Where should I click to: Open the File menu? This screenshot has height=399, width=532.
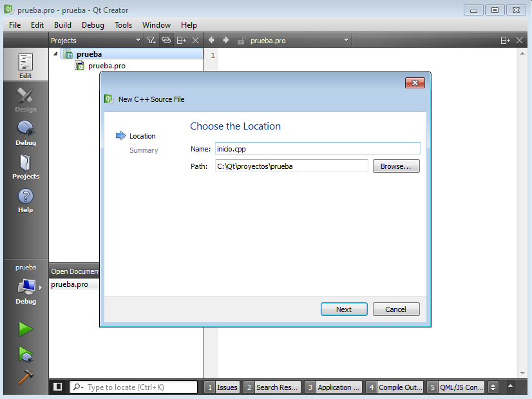click(x=15, y=25)
